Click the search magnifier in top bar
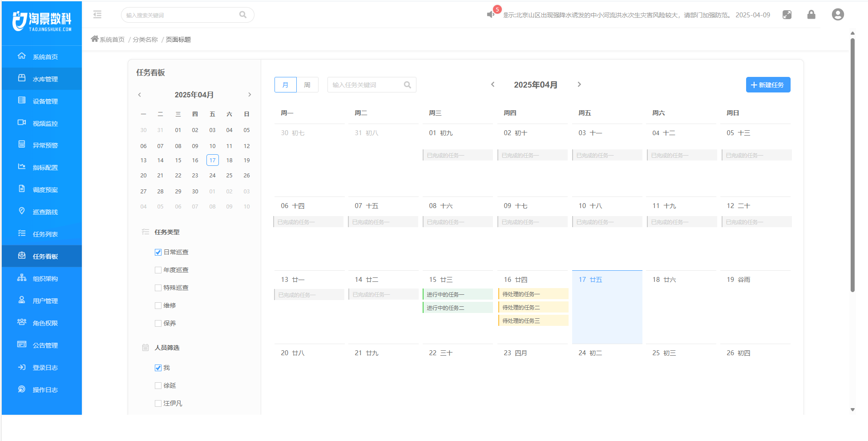The width and height of the screenshot is (868, 441). (x=243, y=15)
